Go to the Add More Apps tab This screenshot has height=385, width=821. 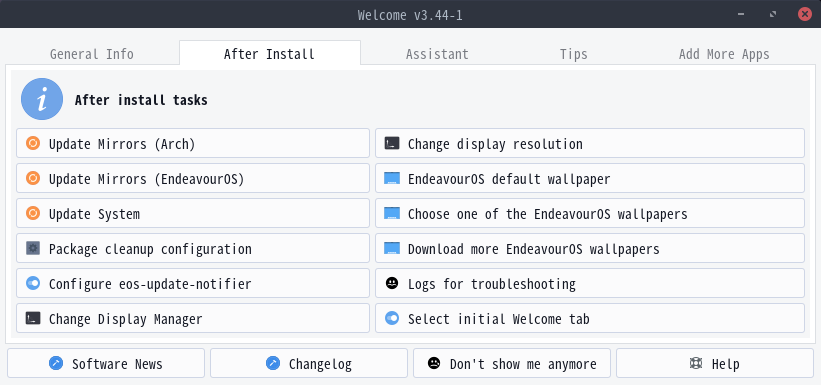[x=724, y=54]
